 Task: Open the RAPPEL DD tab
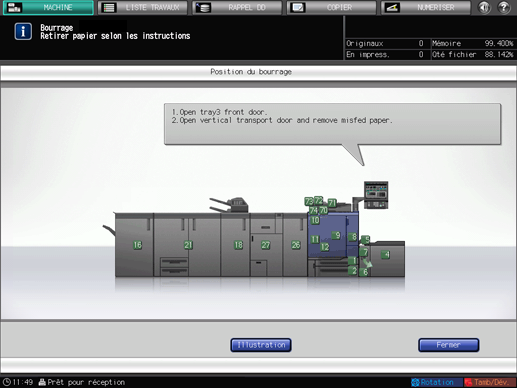pos(237,7)
